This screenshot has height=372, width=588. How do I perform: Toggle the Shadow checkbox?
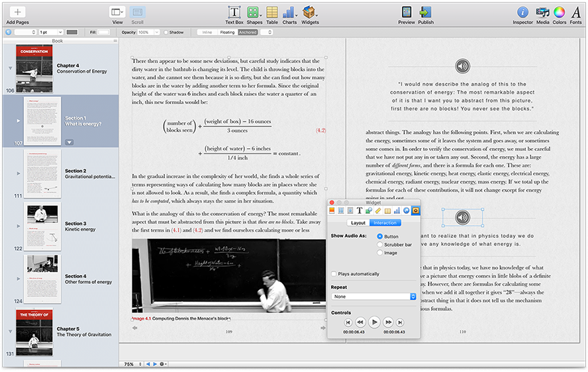[166, 32]
